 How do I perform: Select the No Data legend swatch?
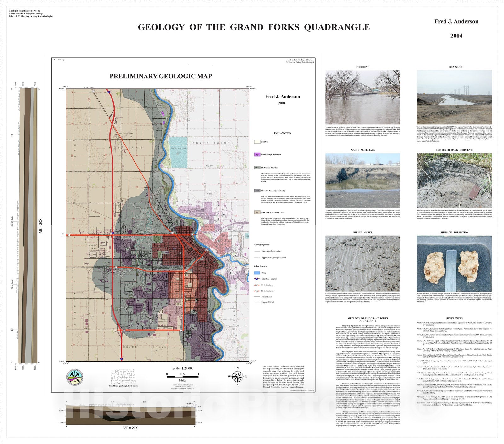pos(257,142)
